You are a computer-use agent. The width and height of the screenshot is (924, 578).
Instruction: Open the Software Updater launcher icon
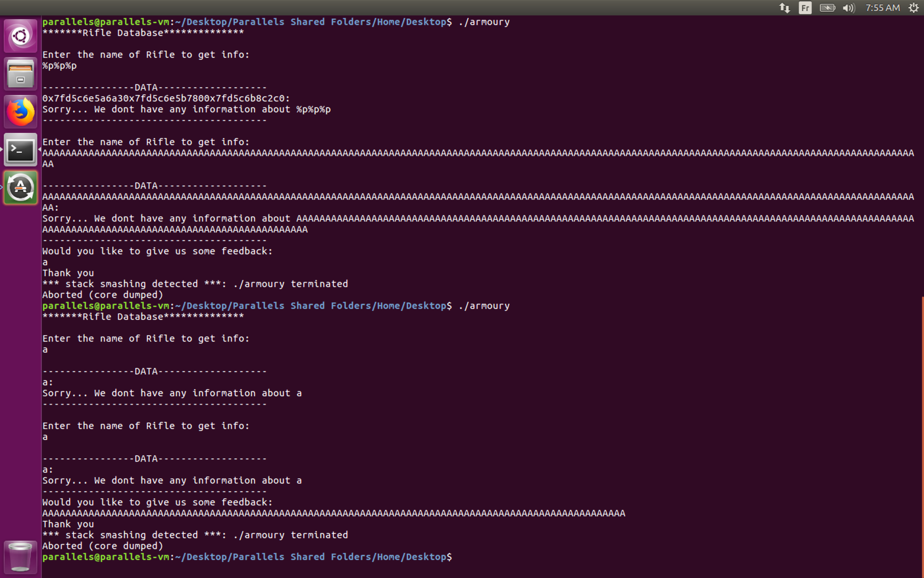(x=21, y=187)
